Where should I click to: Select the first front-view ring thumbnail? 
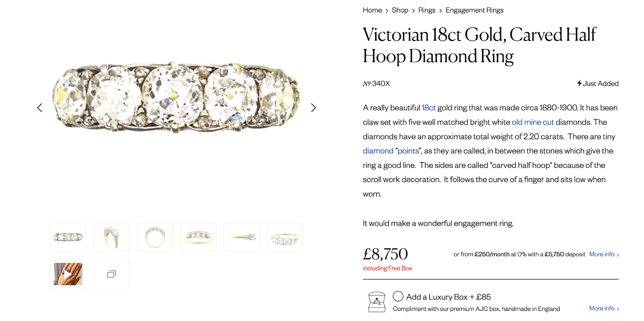coord(68,237)
